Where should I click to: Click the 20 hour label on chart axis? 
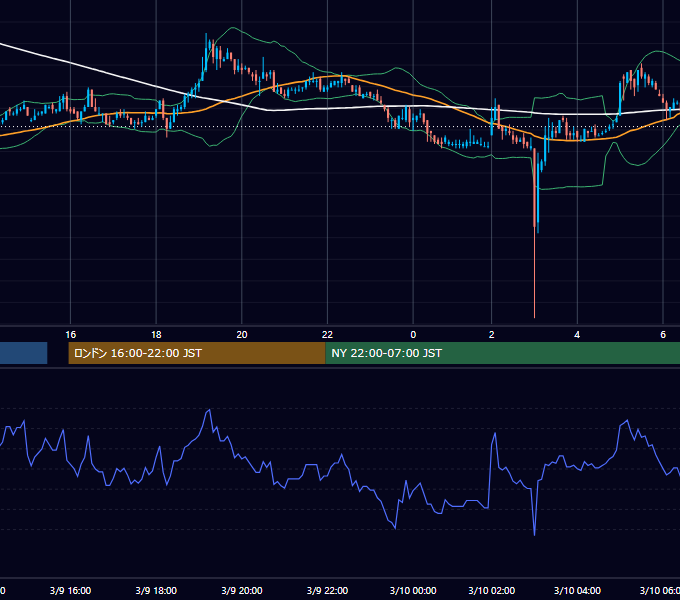[242, 335]
